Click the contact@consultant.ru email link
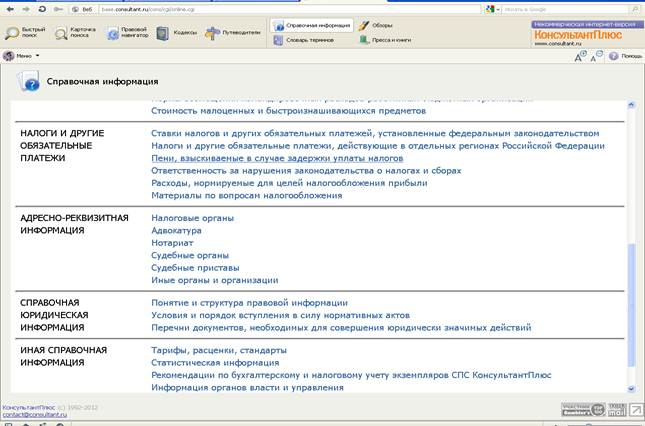645x426 pixels. tap(35, 414)
